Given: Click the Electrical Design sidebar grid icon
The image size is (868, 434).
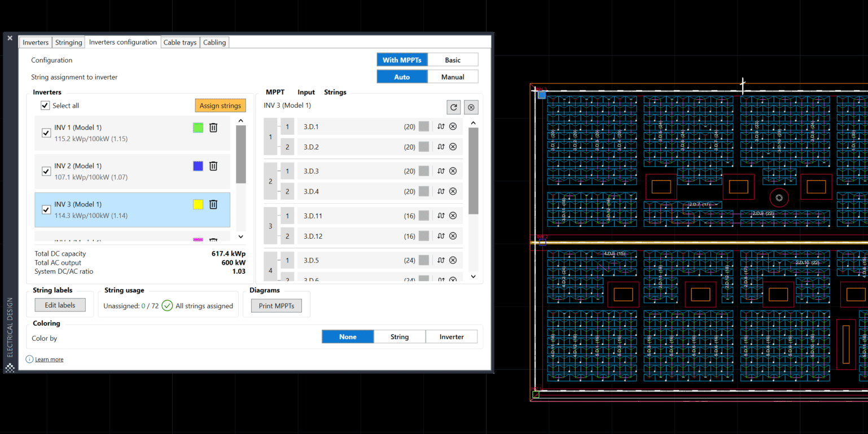Looking at the screenshot, I should coord(9,368).
